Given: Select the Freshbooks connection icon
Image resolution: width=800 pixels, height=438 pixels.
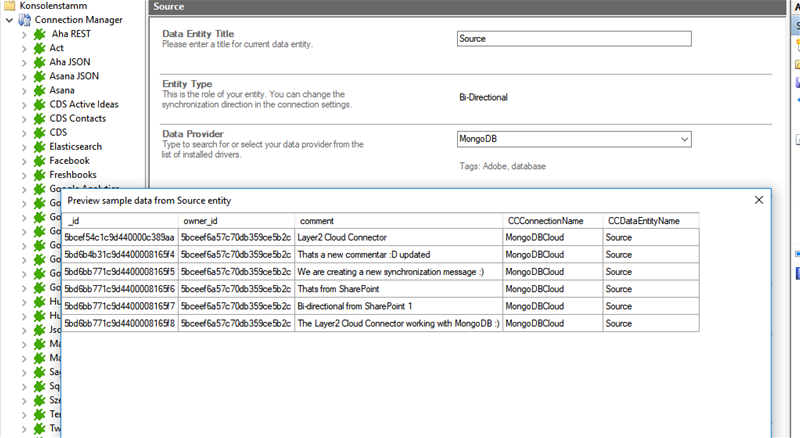Looking at the screenshot, I should (40, 174).
